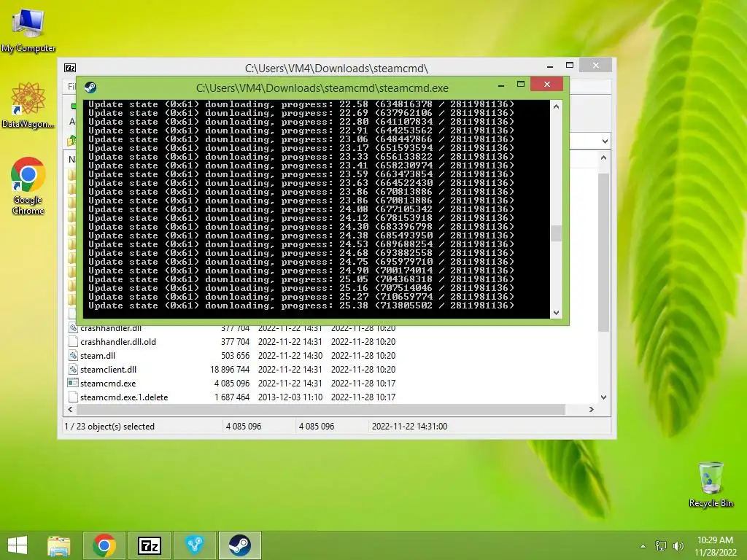Maximize the 7-Zip window

tap(570, 65)
